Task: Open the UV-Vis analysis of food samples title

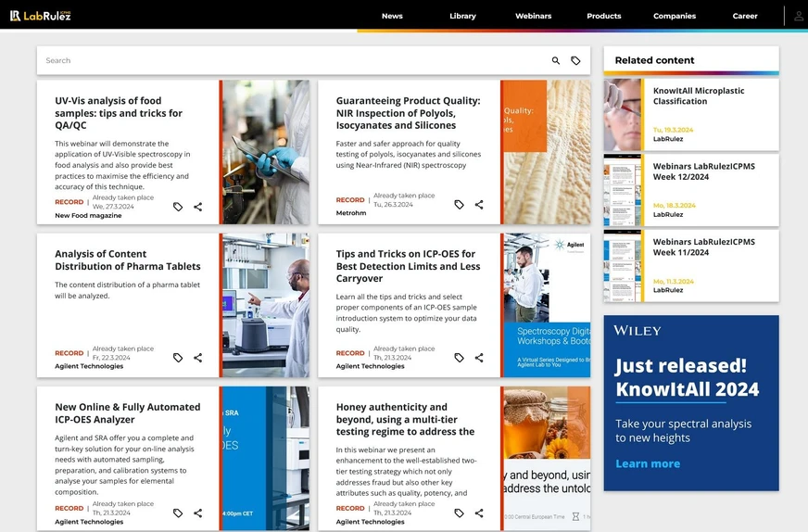Action: (119, 113)
